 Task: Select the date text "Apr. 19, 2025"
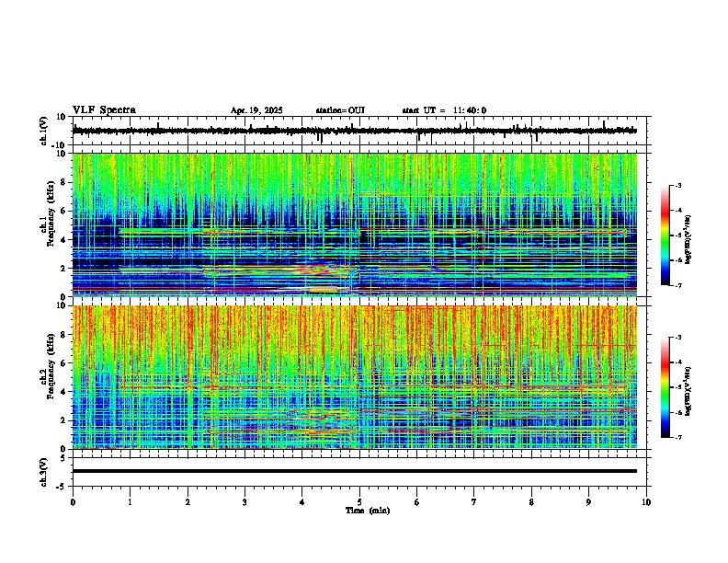pyautogui.click(x=256, y=110)
